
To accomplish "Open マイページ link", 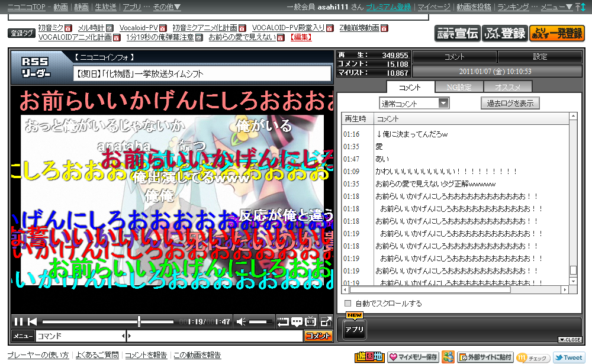I will pos(434,7).
